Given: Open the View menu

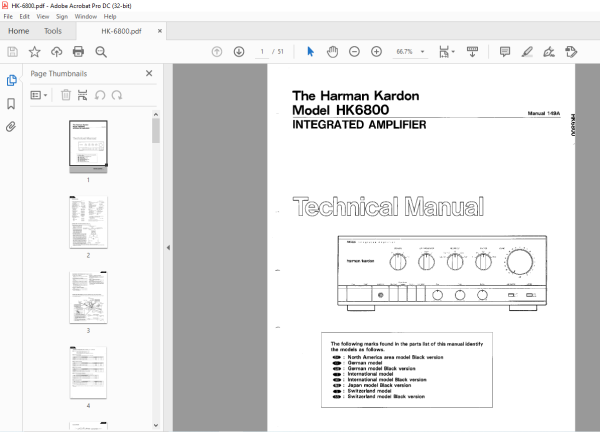Looking at the screenshot, I should click(42, 16).
